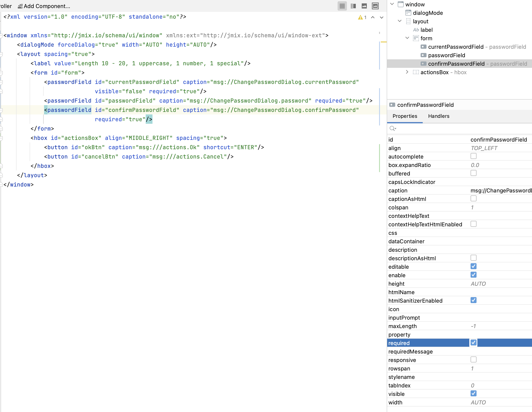Toggle the descriptionAsHtml checkbox

(473, 258)
